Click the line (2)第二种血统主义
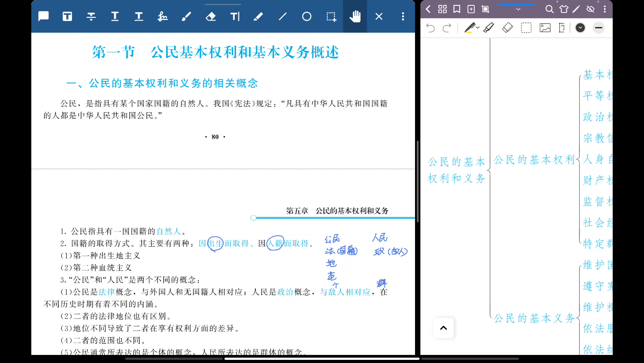This screenshot has height=363, width=644. [97, 268]
